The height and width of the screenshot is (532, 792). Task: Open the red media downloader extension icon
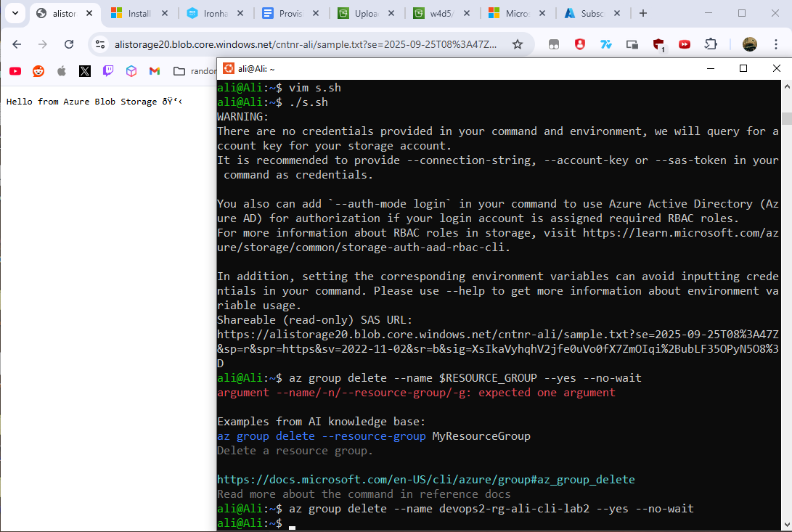685,44
